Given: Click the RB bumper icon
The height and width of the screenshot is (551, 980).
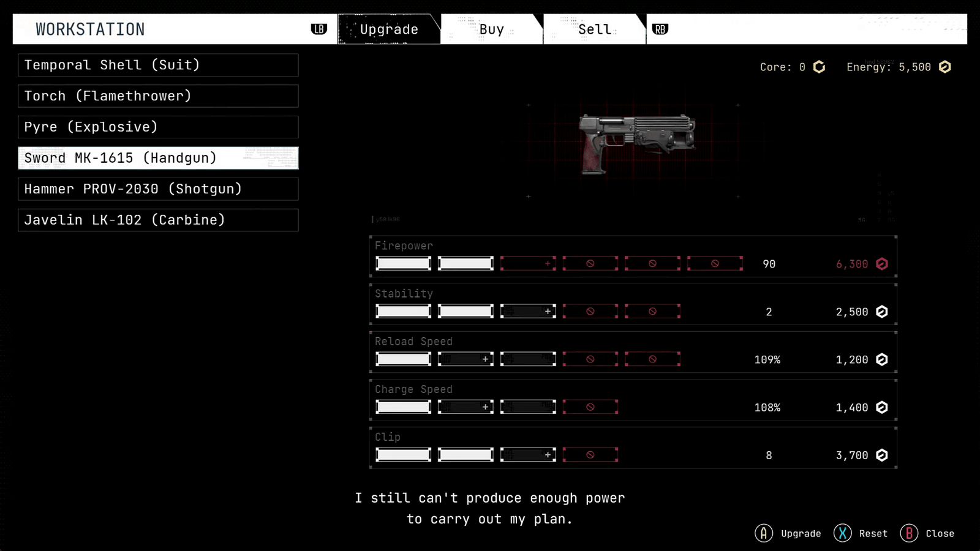Looking at the screenshot, I should coord(660,29).
